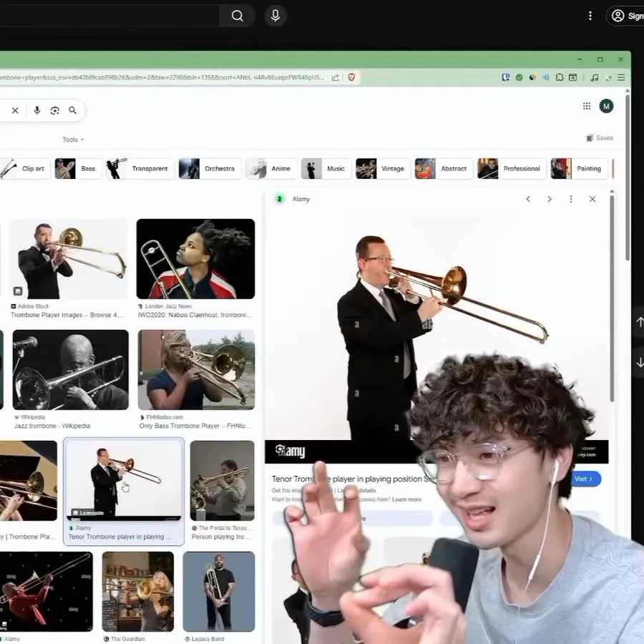Click the outer page microphone voice search icon

(x=275, y=16)
